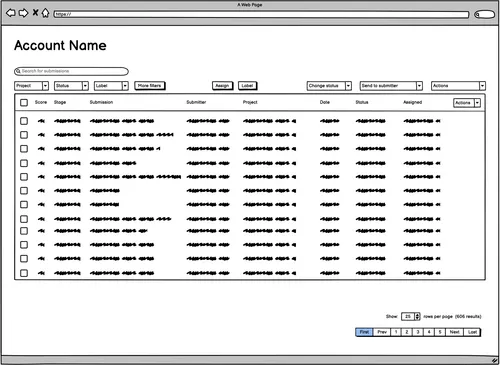The height and width of the screenshot is (365, 500).
Task: Jump to page 4
Action: [429, 332]
